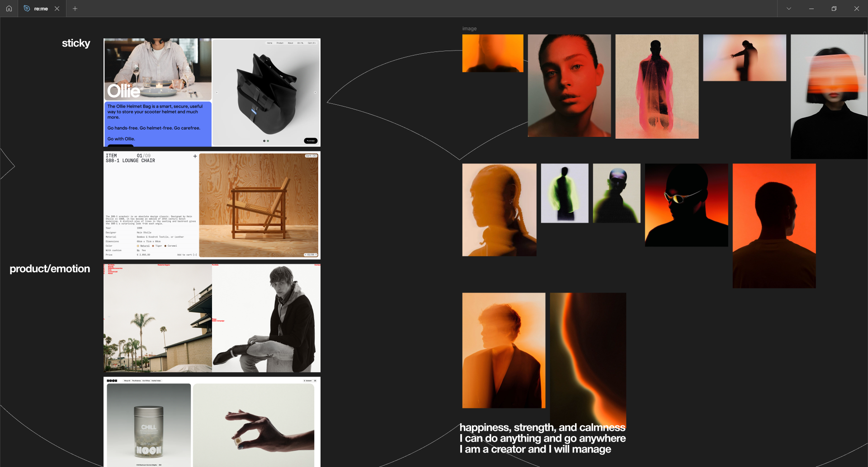This screenshot has width=868, height=467.
Task: Minimize the application window
Action: [x=811, y=9]
